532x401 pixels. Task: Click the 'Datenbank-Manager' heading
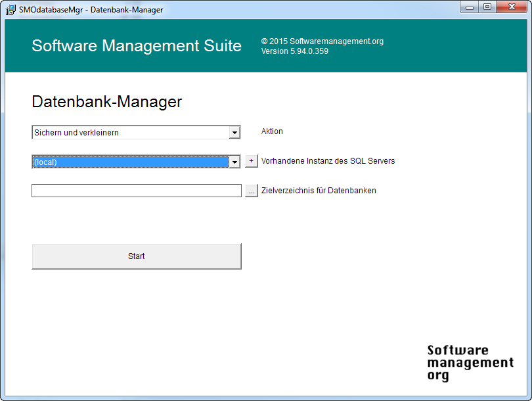[x=106, y=103]
